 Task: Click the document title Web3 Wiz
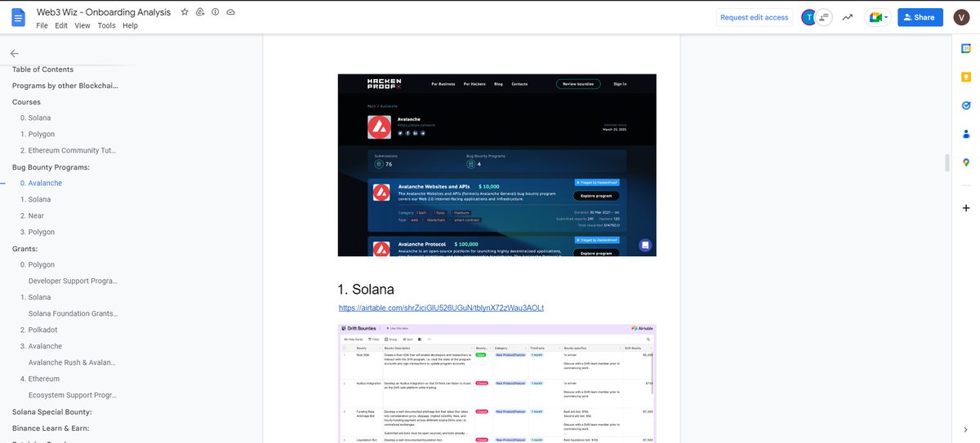(104, 12)
